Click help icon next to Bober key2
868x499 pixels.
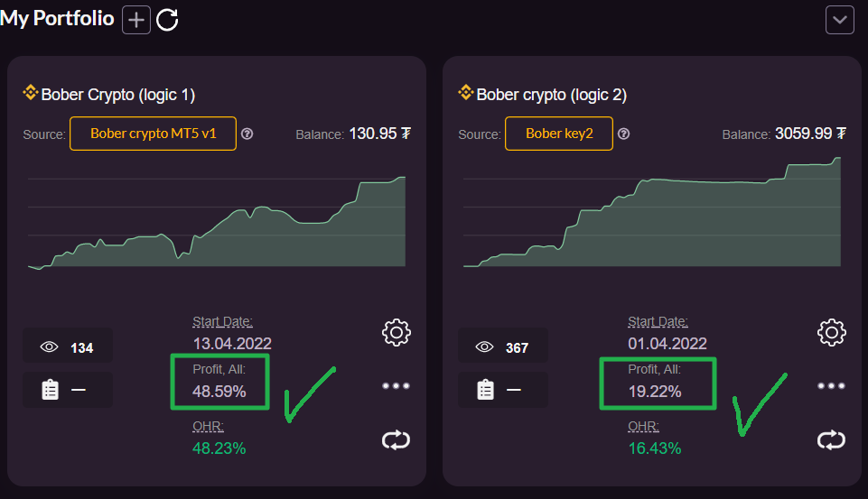[624, 134]
